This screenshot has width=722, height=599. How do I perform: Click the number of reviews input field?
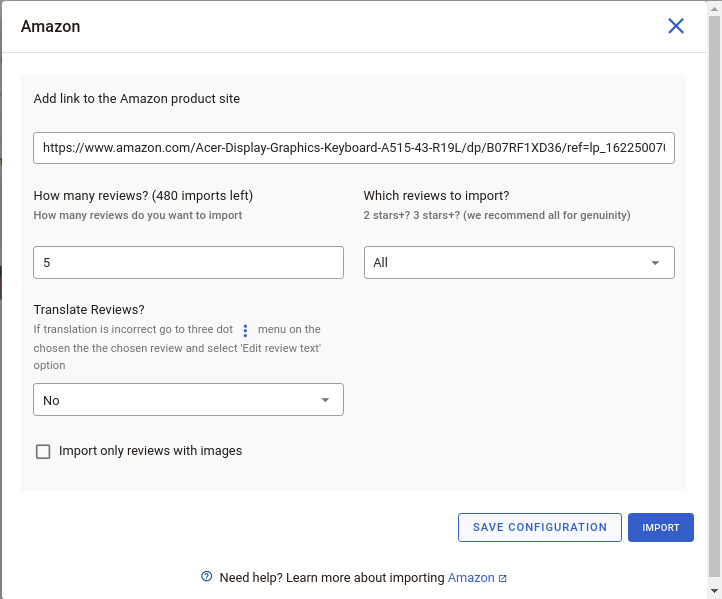(188, 262)
